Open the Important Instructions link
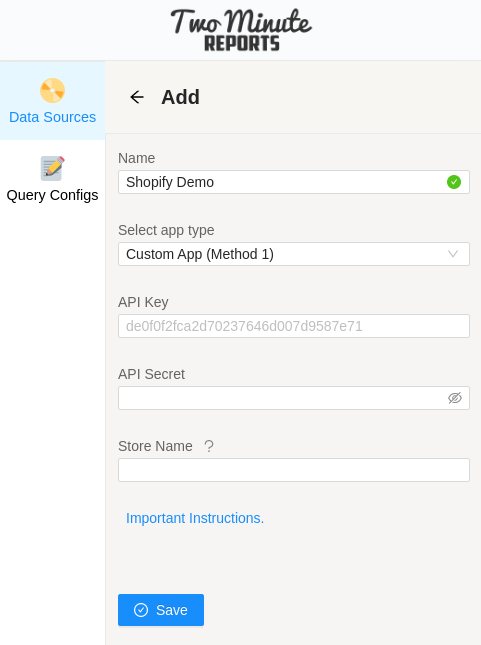Image resolution: width=481 pixels, height=645 pixels. click(x=195, y=518)
